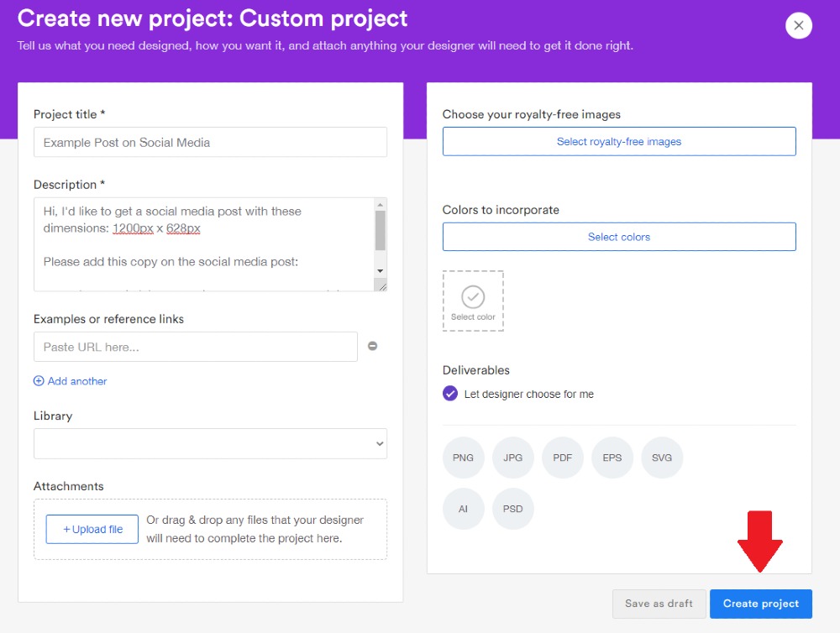Select SVG deliverable format
Image resolution: width=840 pixels, height=633 pixels.
click(662, 458)
